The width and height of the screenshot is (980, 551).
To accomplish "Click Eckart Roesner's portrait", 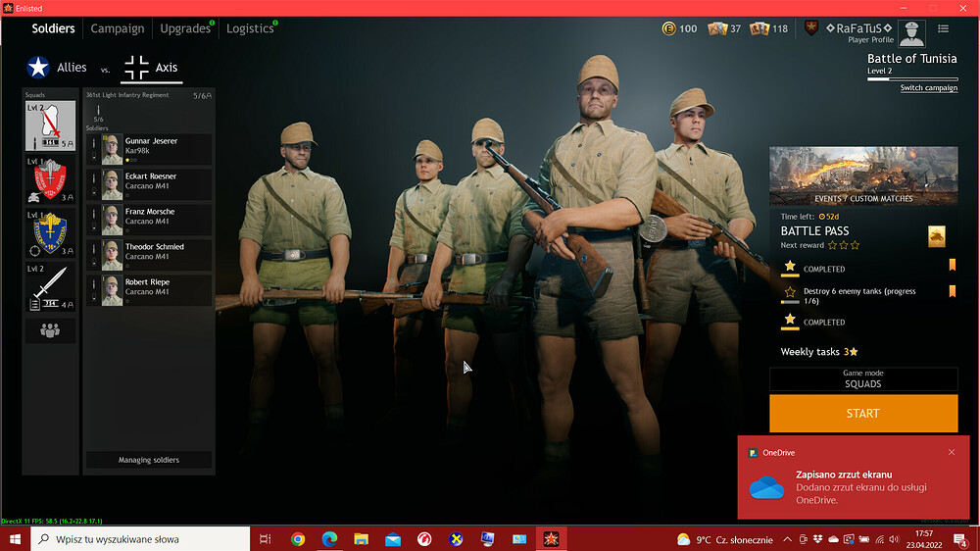I will (x=112, y=185).
